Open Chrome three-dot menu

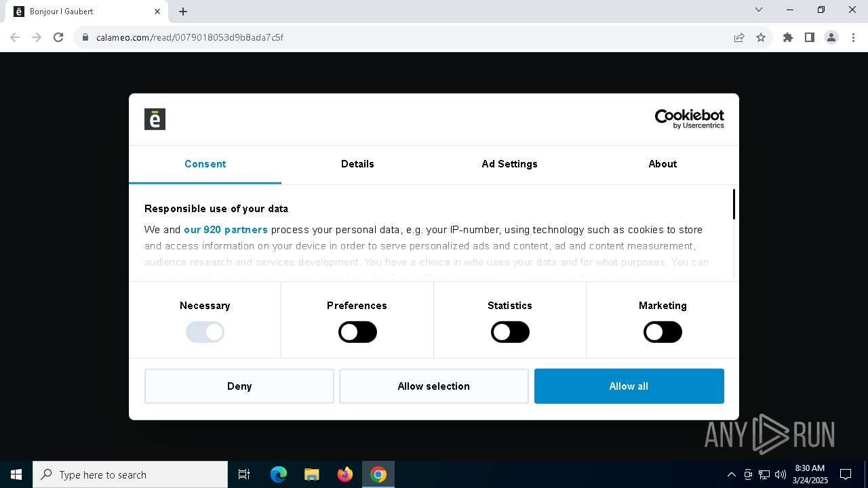click(x=853, y=37)
